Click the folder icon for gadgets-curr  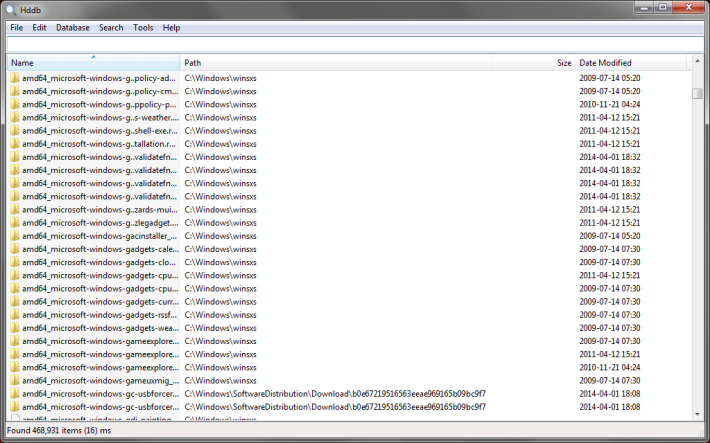click(x=15, y=301)
